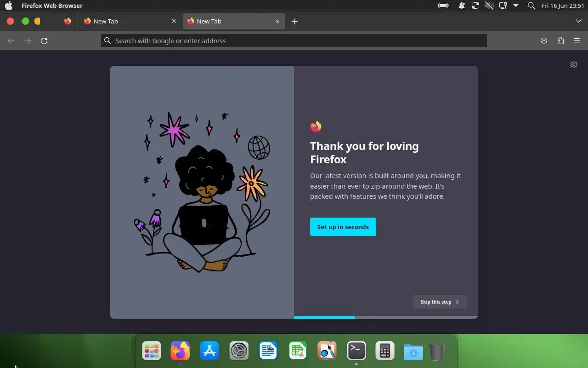Open Launchpad from the dock
This screenshot has width=588, height=368.
click(151, 351)
